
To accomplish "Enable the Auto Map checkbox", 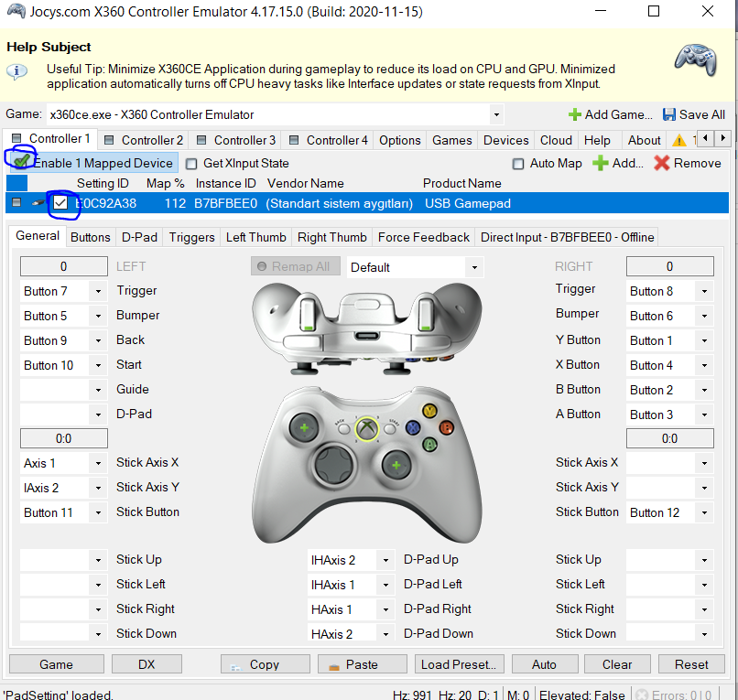I will point(517,164).
